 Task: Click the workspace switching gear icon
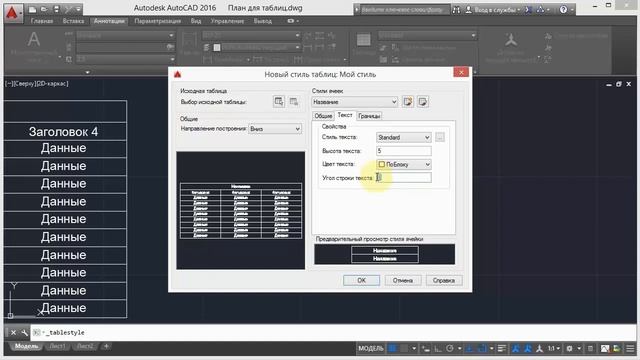569,348
